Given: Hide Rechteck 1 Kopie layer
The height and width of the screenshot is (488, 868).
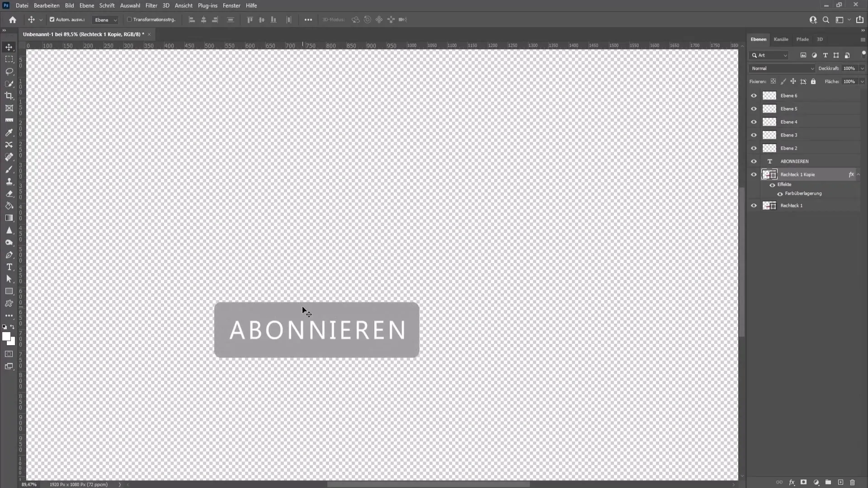Looking at the screenshot, I should pos(753,174).
